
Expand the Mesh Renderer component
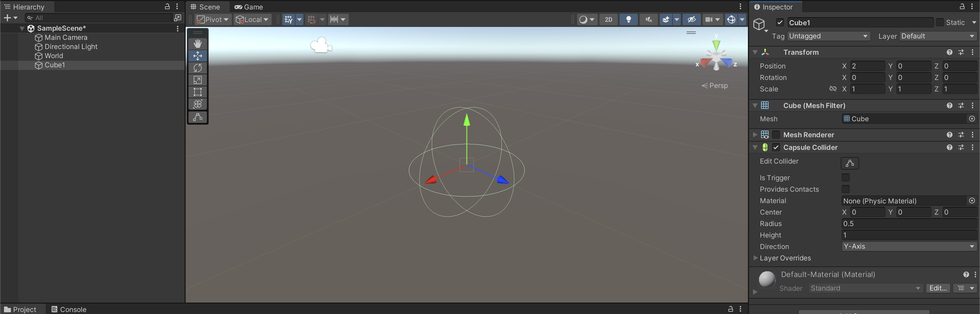click(x=755, y=135)
